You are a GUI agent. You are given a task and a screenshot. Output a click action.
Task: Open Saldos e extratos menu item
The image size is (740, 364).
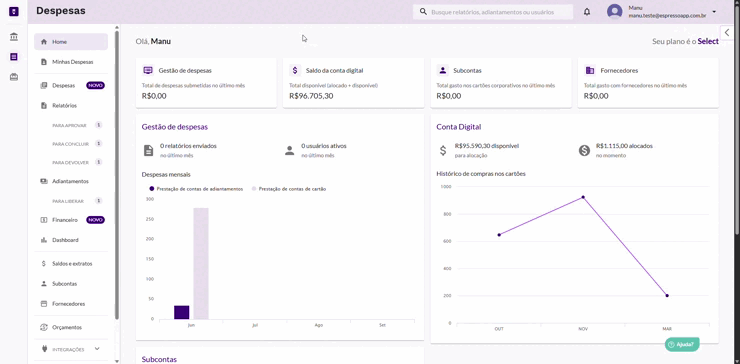click(71, 264)
